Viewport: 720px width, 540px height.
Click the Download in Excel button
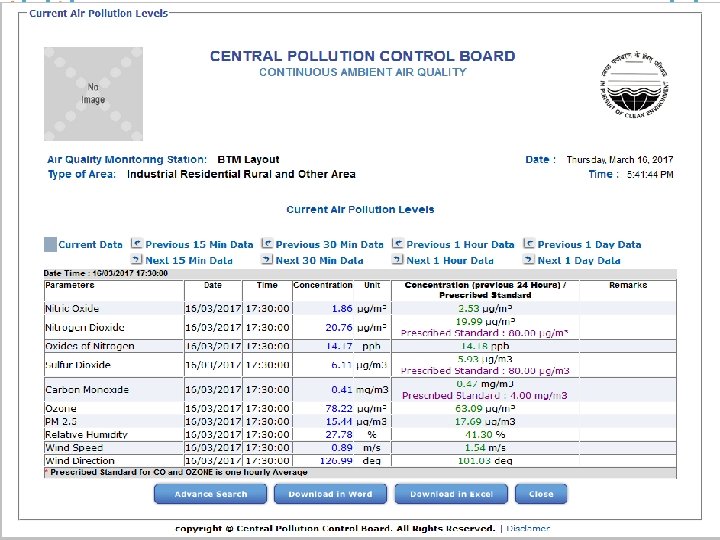451,494
